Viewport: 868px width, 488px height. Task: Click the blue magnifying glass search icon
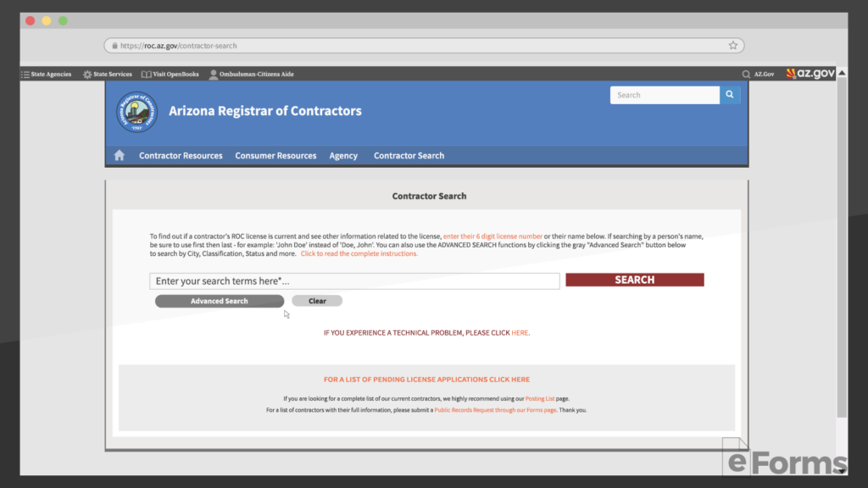730,94
